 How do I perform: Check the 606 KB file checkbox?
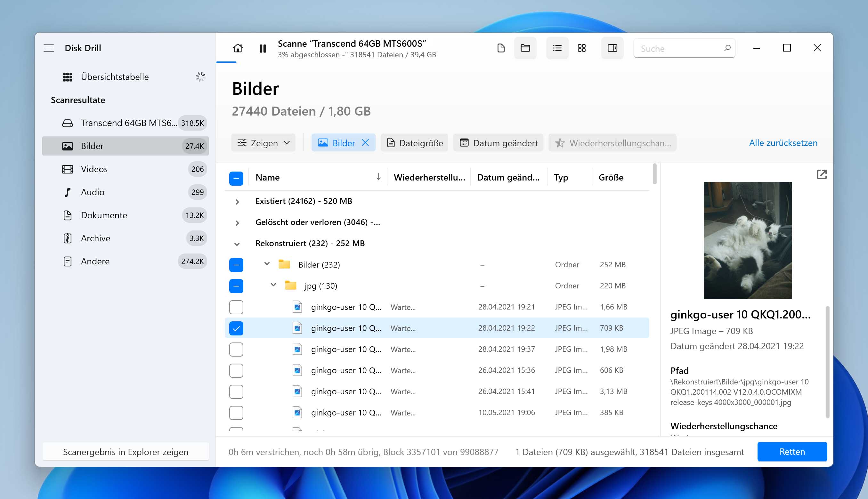click(236, 371)
